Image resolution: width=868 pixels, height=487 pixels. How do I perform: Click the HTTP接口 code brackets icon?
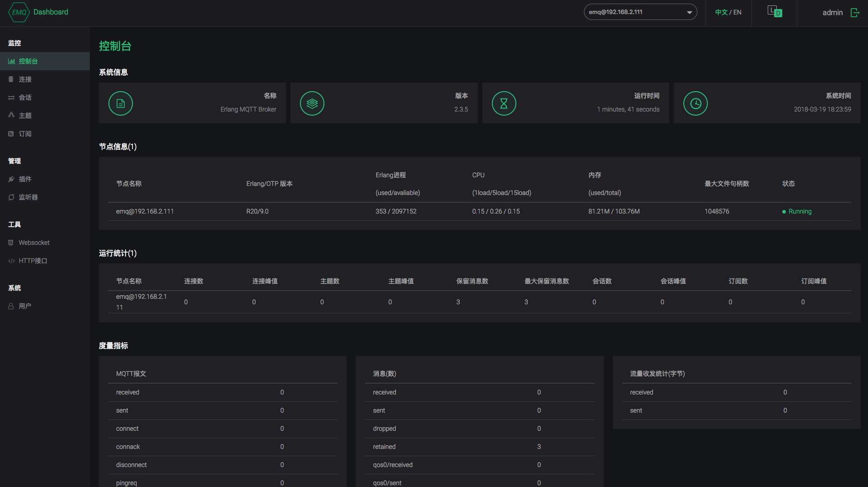tap(11, 261)
